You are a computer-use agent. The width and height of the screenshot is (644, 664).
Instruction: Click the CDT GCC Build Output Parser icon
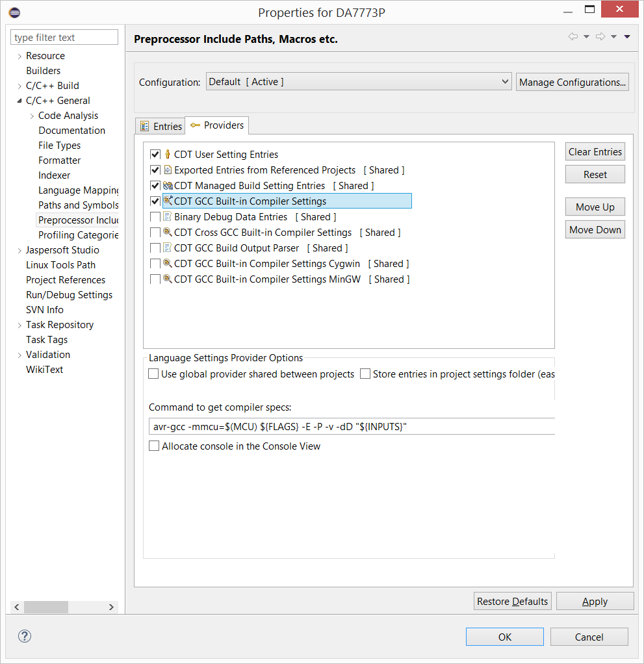tap(168, 248)
